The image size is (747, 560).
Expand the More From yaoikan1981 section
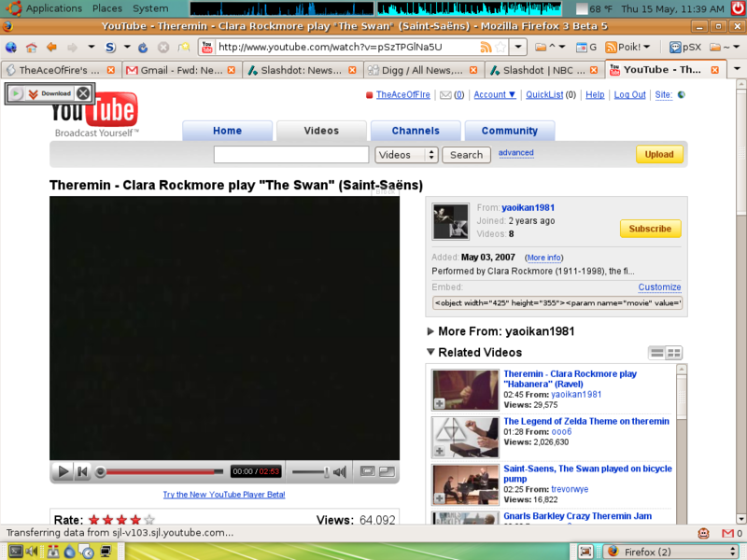click(430, 331)
